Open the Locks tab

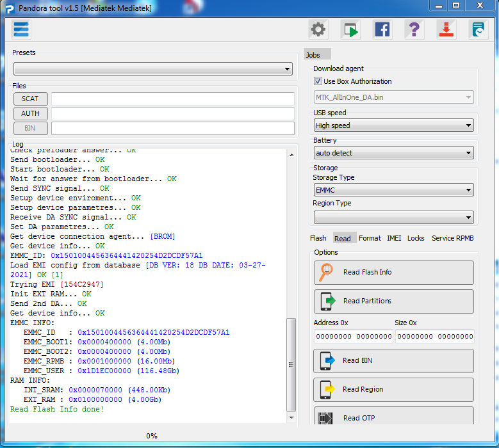(416, 238)
